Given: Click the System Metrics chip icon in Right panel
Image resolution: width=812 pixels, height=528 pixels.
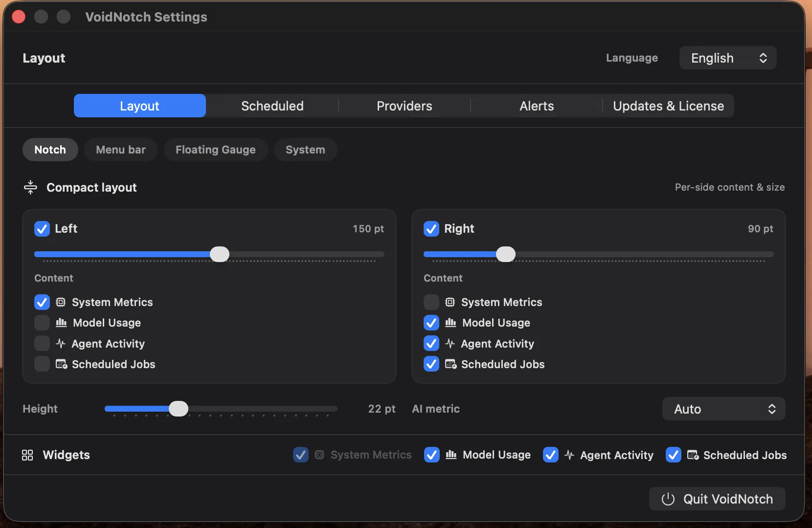Looking at the screenshot, I should [450, 302].
